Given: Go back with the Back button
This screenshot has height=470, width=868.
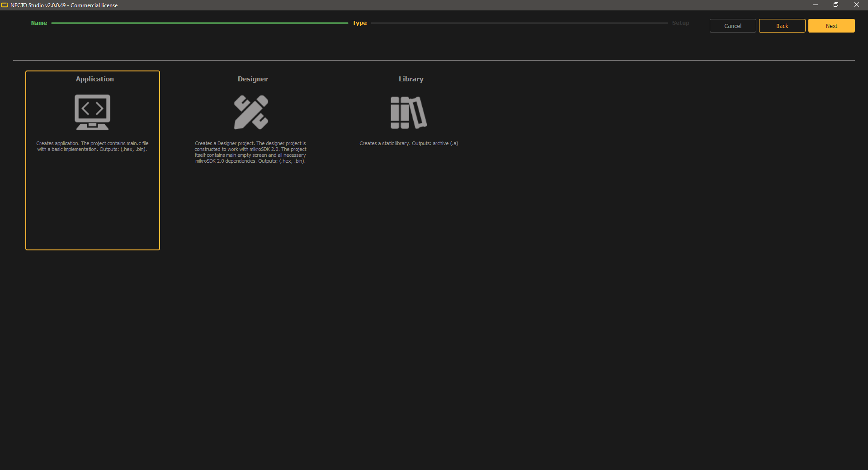Looking at the screenshot, I should coord(782,26).
